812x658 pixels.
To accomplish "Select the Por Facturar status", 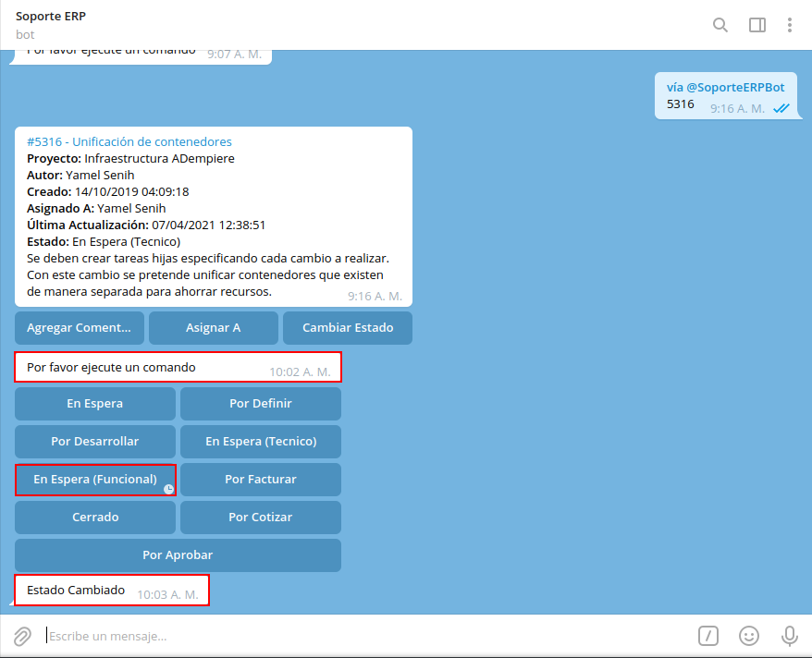I will (260, 480).
